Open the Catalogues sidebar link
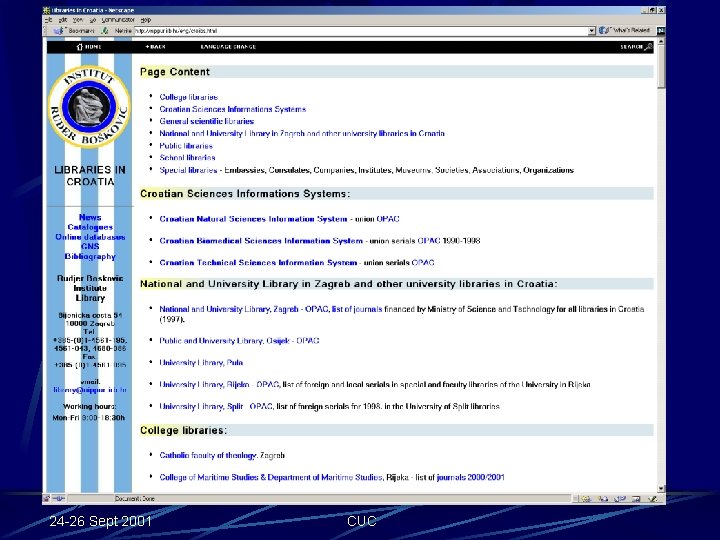 tap(90, 227)
